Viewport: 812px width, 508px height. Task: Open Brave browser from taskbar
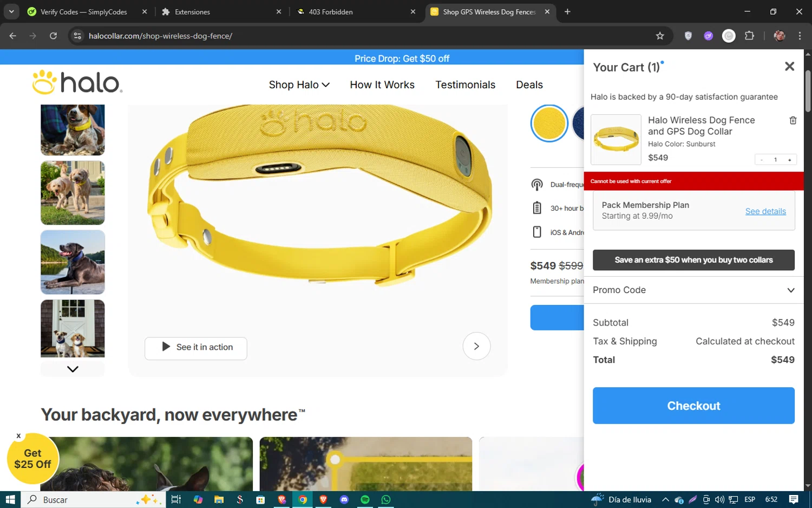point(323,499)
